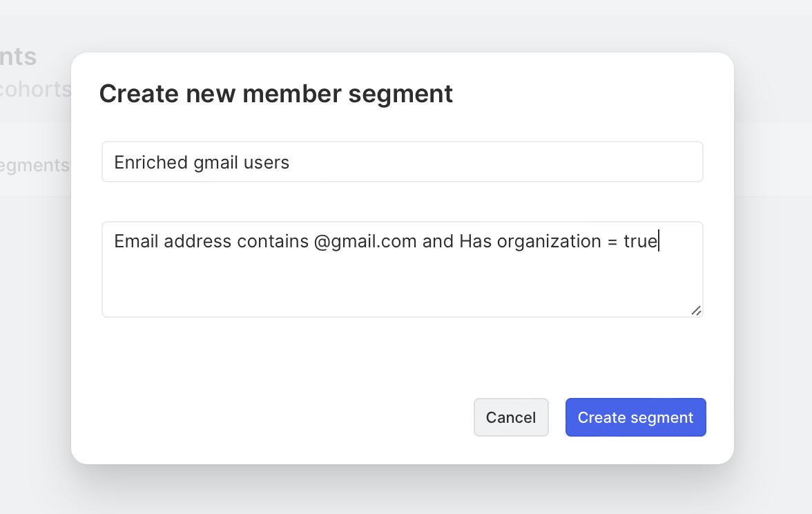Select the partially hidden Segments tab behind dialog

[35, 166]
